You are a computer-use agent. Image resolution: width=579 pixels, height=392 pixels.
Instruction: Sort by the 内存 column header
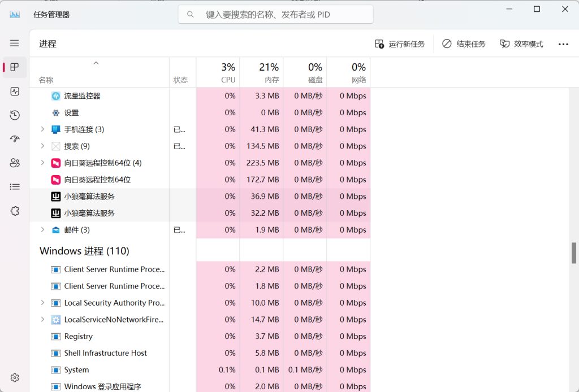click(x=261, y=72)
